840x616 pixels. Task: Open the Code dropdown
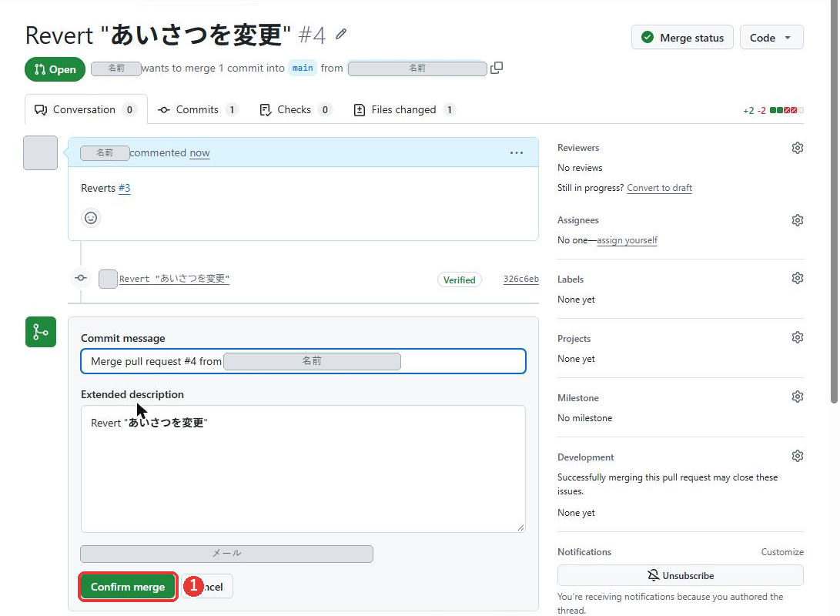[771, 38]
